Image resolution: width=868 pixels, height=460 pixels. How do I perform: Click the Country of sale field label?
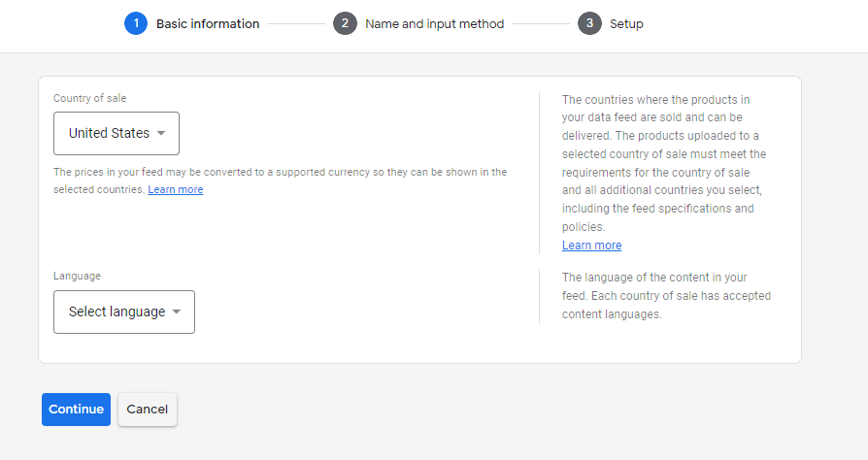point(89,98)
